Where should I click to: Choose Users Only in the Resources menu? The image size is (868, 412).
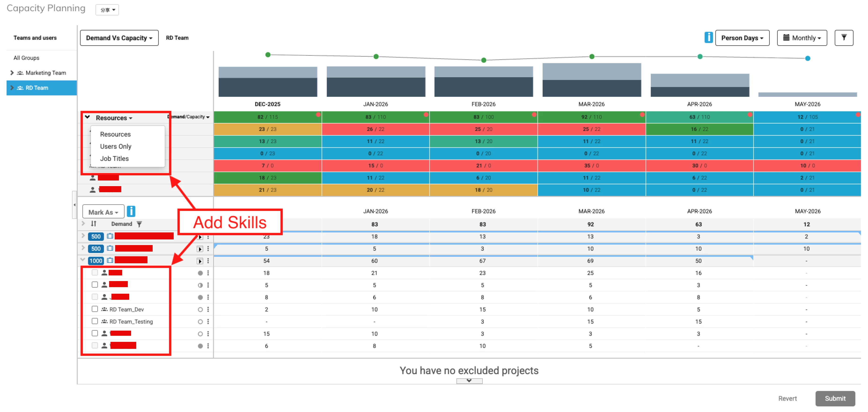click(116, 146)
